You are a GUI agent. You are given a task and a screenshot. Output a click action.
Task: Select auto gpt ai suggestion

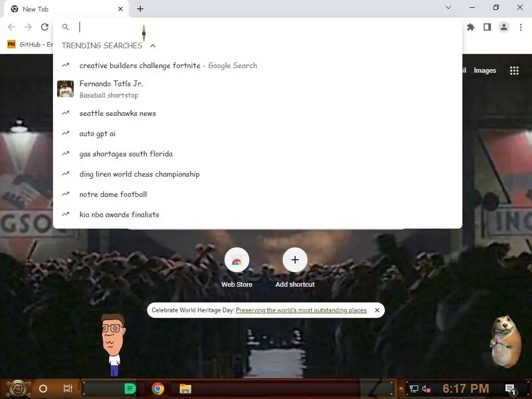[258, 134]
